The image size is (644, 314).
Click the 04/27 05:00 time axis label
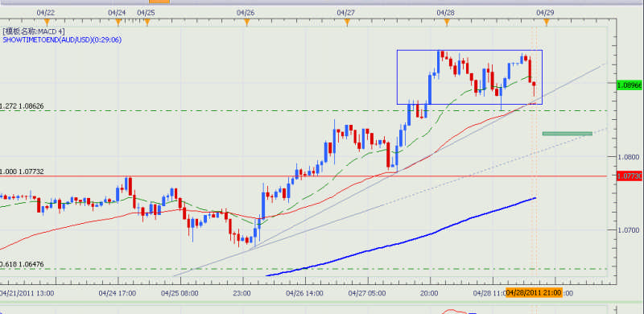[x=367, y=293]
